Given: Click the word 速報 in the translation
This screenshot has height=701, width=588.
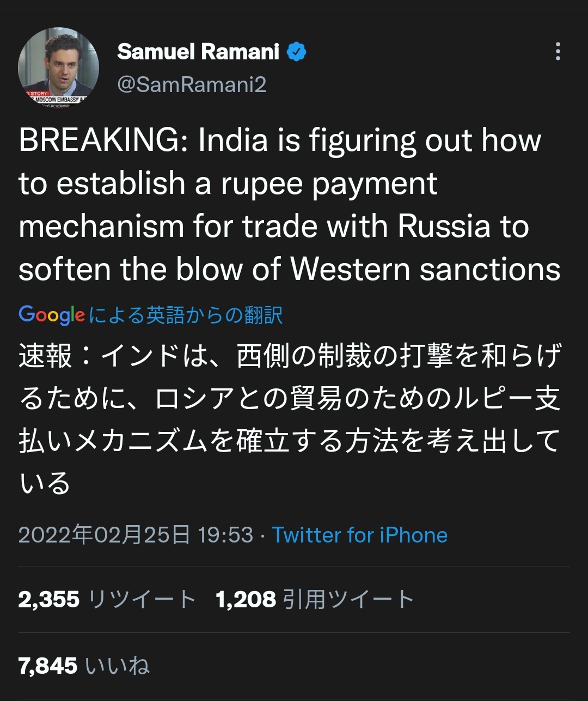Looking at the screenshot, I should [x=45, y=356].
